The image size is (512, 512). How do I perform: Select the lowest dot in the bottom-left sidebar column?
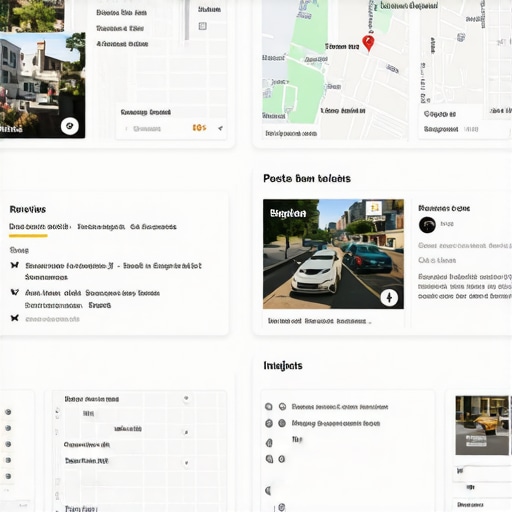point(8,476)
